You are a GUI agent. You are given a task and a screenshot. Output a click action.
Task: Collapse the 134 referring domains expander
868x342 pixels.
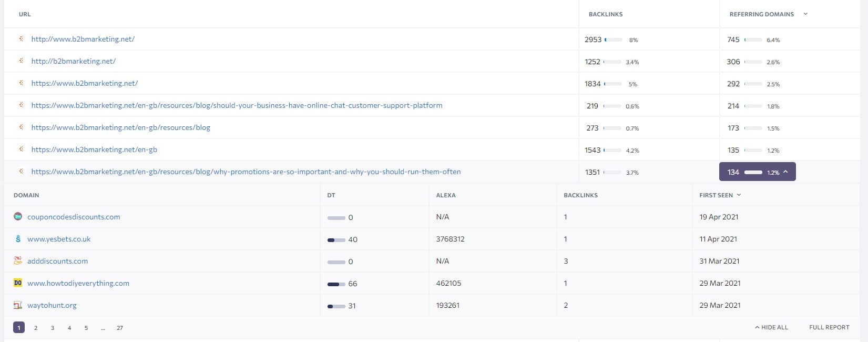[757, 172]
